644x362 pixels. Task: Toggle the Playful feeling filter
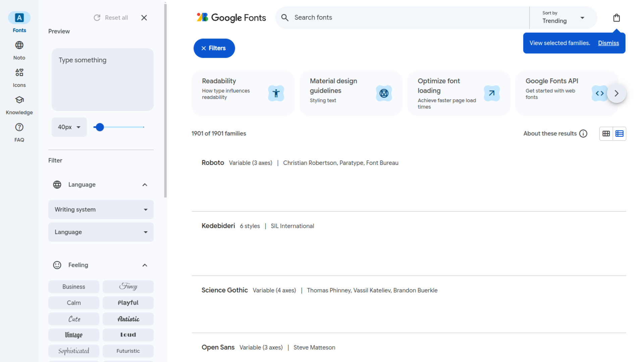128,302
